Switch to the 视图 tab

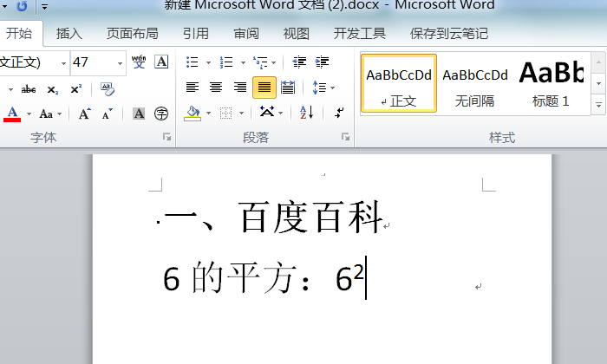coord(297,34)
